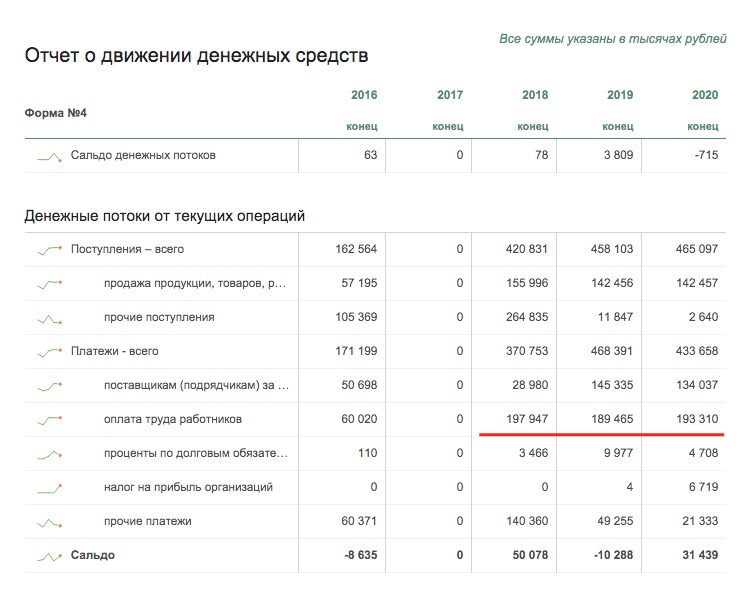Click the note Все суммы указаны в тысячах рублей
This screenshot has width=752, height=597.
pyautogui.click(x=613, y=38)
